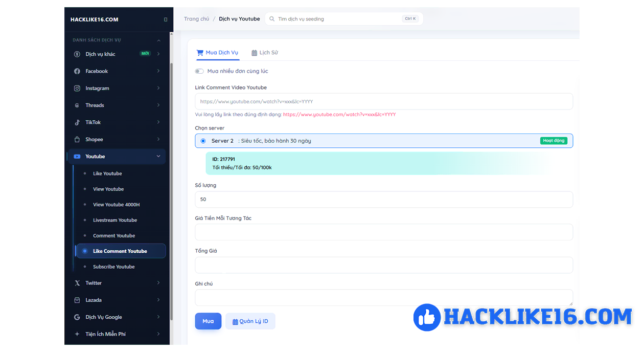644x352 pixels.
Task: Focus the Tìm dịch vụ seeding search box
Action: coord(344,19)
